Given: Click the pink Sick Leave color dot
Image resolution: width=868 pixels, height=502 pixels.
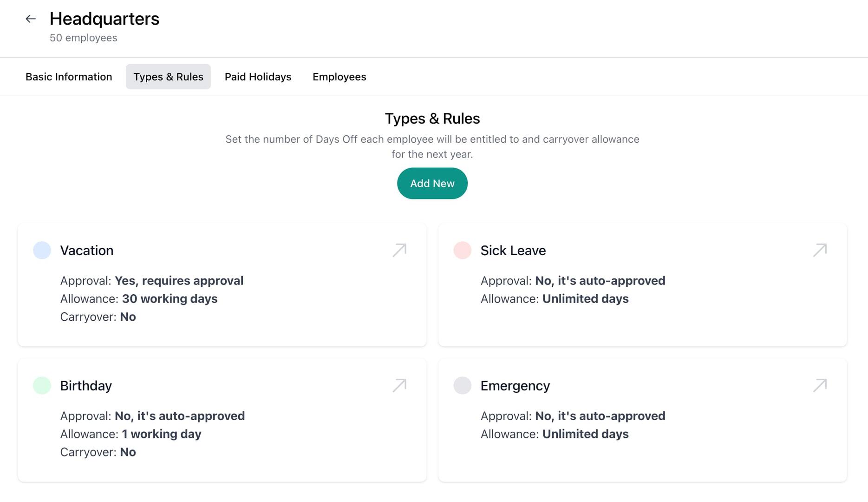Looking at the screenshot, I should [462, 250].
